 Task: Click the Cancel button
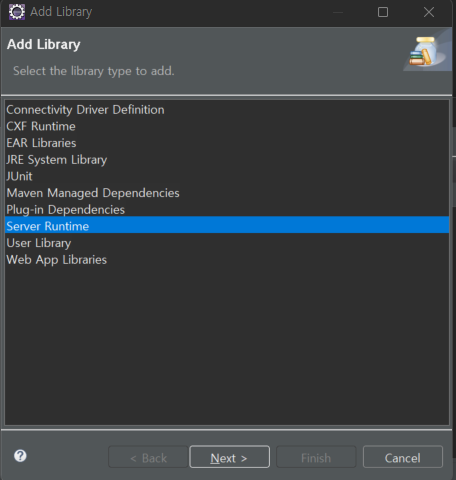403,457
